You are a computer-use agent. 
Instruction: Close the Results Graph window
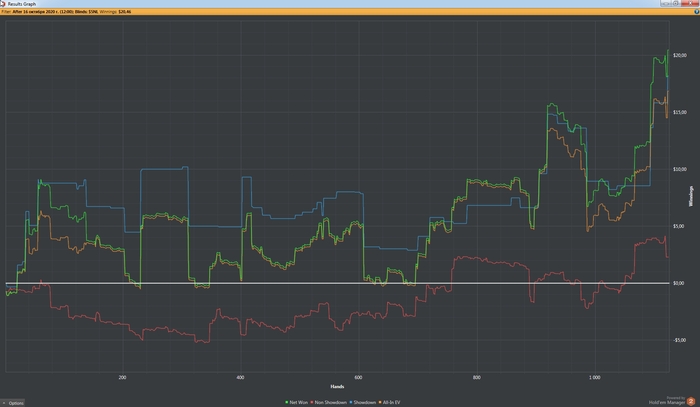(x=690, y=3)
